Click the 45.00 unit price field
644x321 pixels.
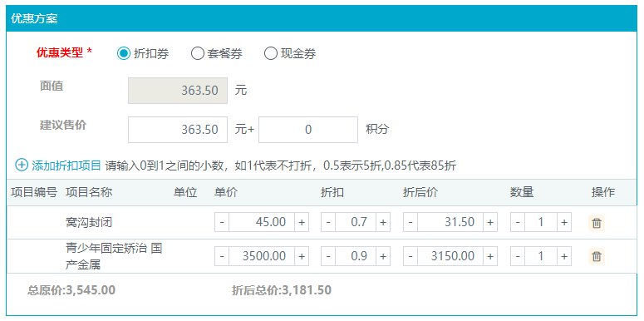tap(262, 222)
